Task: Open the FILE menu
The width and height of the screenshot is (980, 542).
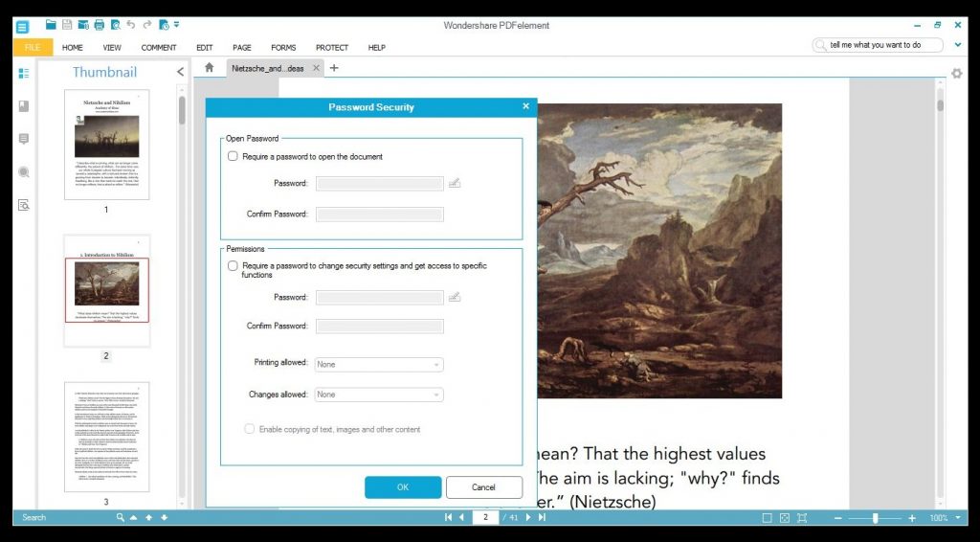Action: (x=33, y=48)
